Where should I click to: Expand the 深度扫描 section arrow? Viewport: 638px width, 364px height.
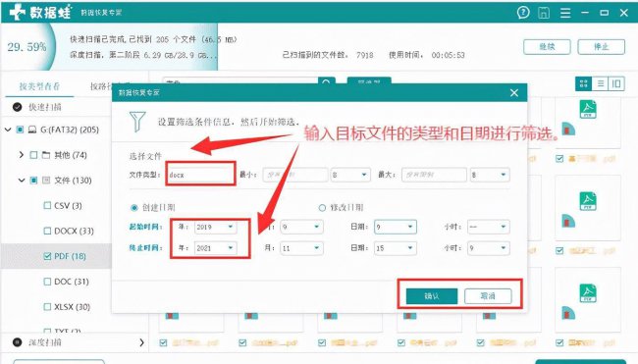tap(141, 342)
